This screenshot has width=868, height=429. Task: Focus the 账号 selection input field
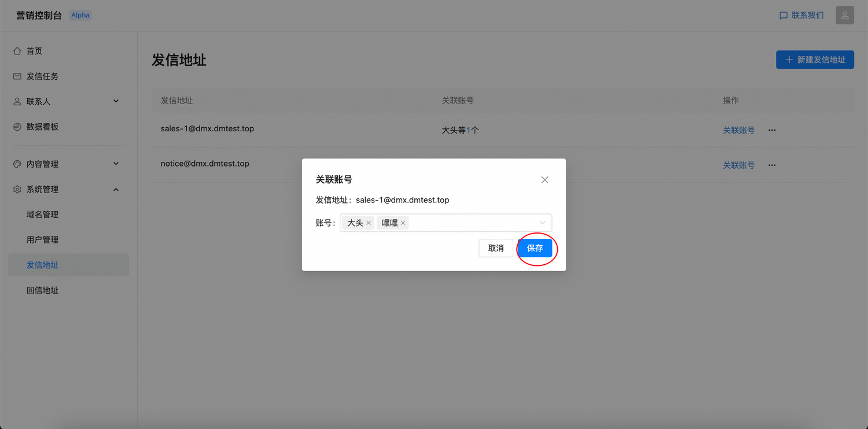click(446, 223)
